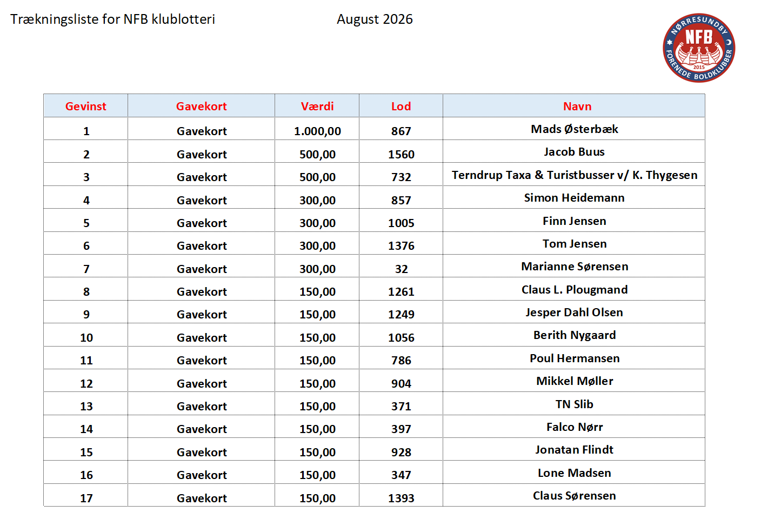The image size is (761, 532).
Task: Click the name Mads Østerbæk
Action: pyautogui.click(x=574, y=129)
